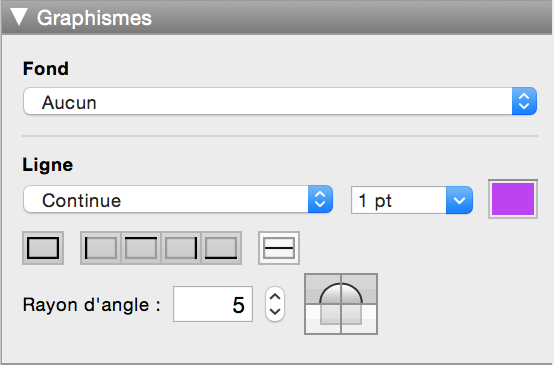Open the purple line color swatch
The height and width of the screenshot is (365, 554).
click(513, 199)
